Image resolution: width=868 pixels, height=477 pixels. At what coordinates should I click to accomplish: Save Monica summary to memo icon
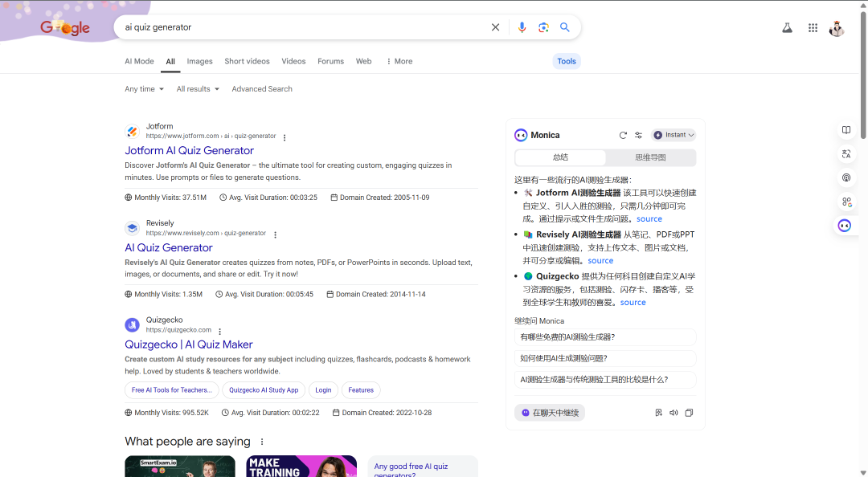658,413
